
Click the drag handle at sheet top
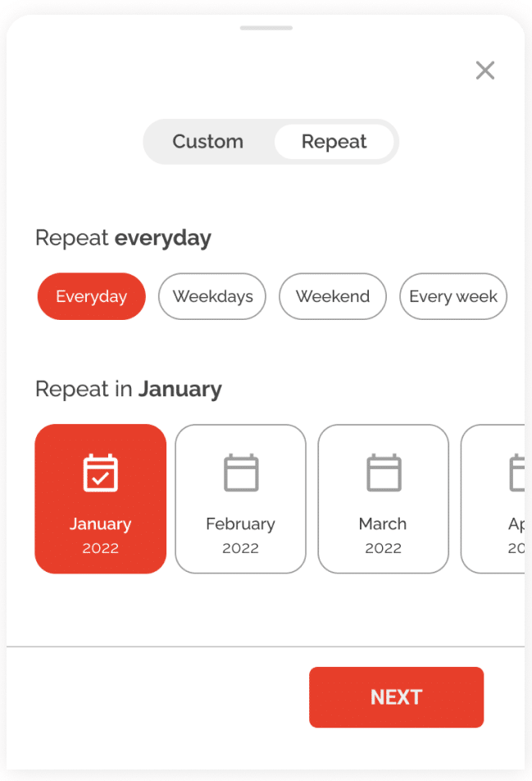[266, 28]
